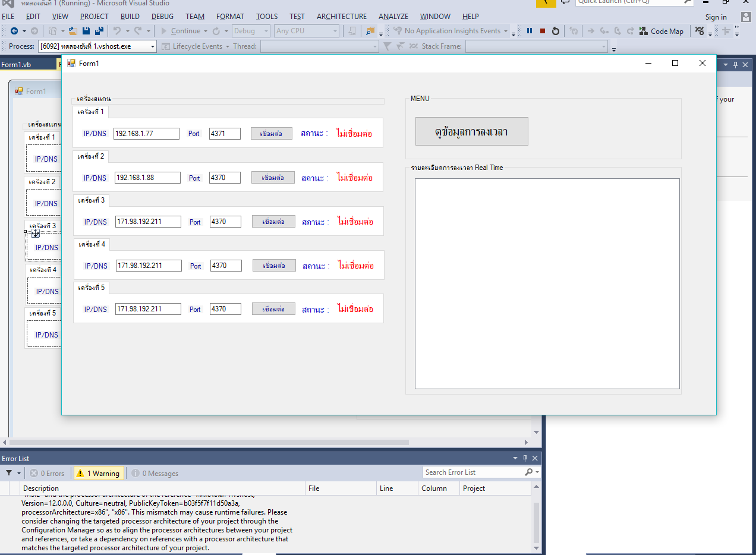Stop debugging with the red square icon
Screen dimensions: 756x555
coord(542,31)
